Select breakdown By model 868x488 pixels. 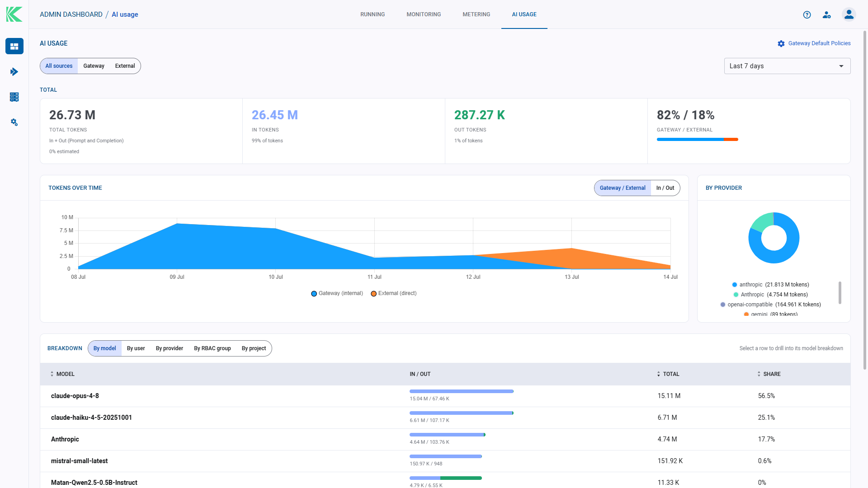[x=105, y=348]
